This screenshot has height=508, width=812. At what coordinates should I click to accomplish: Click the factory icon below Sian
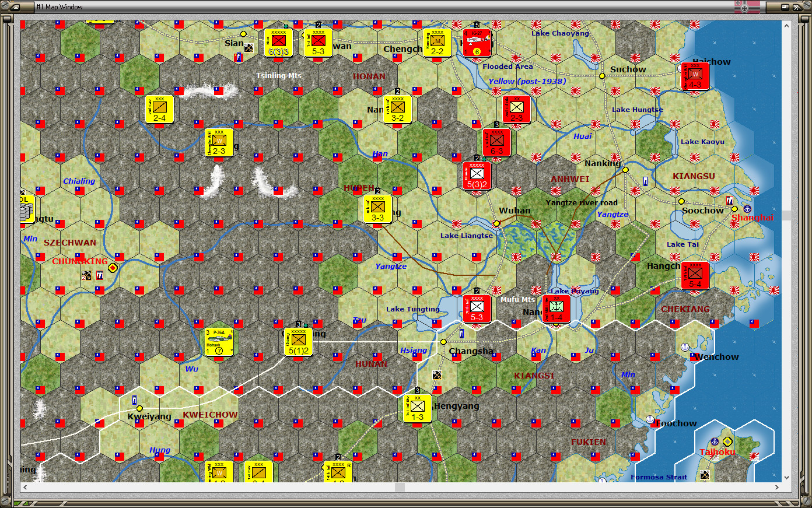(x=249, y=48)
